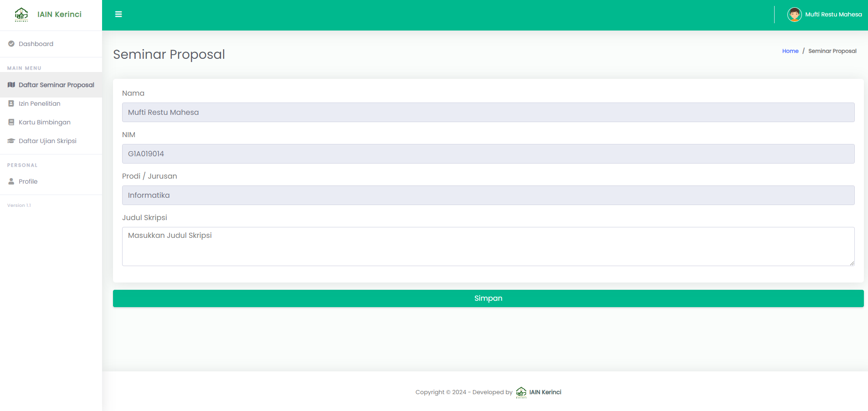Image resolution: width=868 pixels, height=411 pixels.
Task: Click the Judul Skripsi textarea resize handle
Action: pyautogui.click(x=852, y=263)
